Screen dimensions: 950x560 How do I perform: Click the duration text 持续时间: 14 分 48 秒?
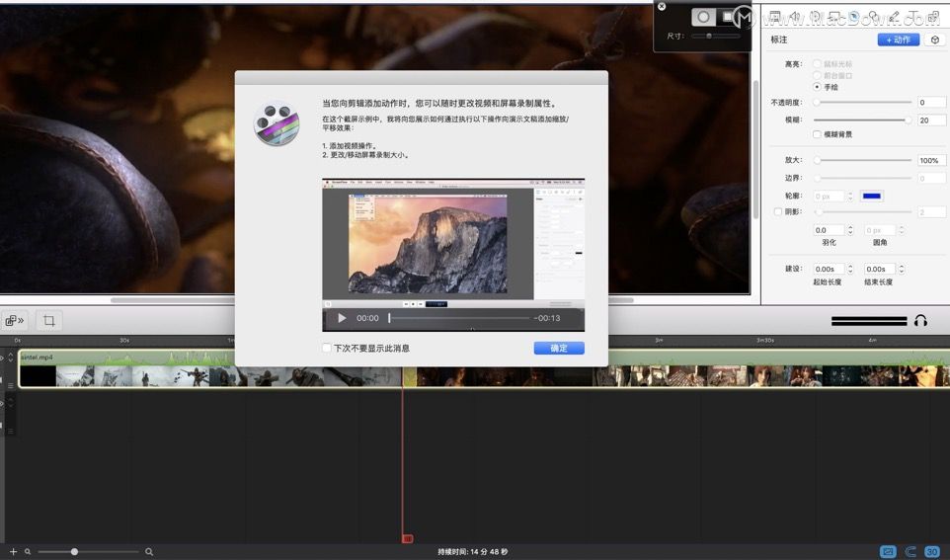coord(473,551)
